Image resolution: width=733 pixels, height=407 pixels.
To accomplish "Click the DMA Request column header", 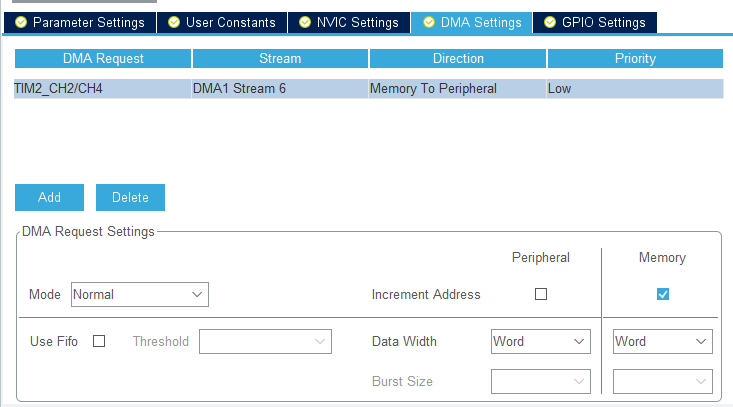I will click(x=103, y=58).
